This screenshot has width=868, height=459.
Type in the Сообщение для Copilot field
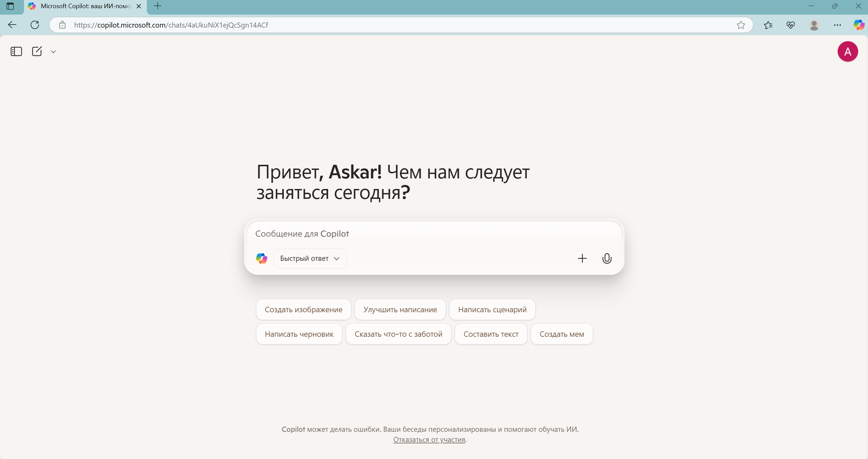click(x=409, y=234)
